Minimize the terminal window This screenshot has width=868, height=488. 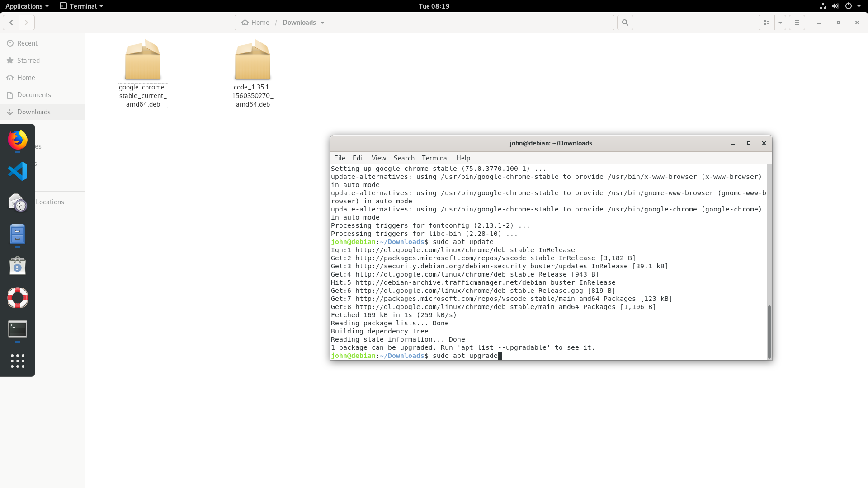click(x=733, y=143)
